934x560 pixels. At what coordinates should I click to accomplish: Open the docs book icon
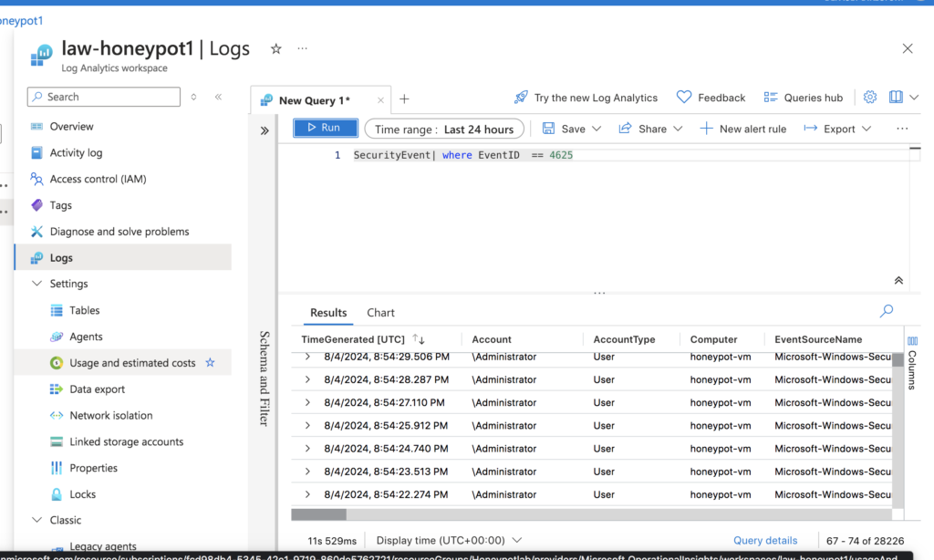click(896, 97)
